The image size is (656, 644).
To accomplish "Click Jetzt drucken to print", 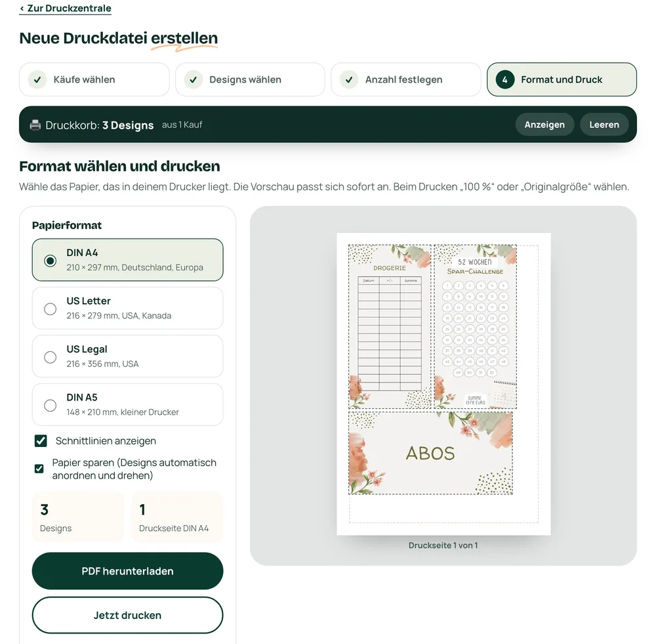I will pos(128,615).
